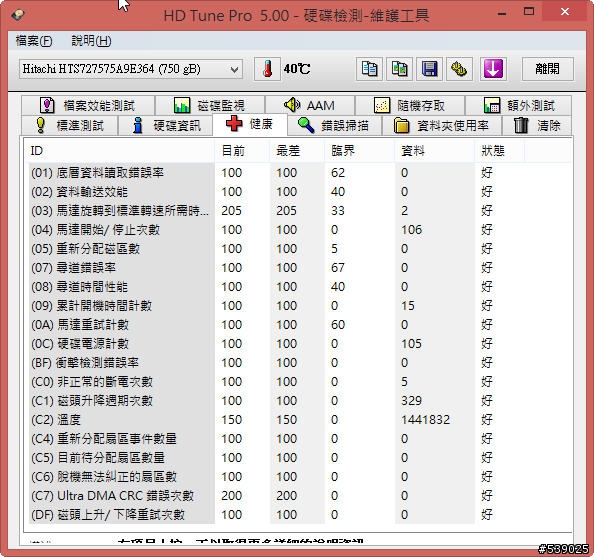Click the HD Tune app icon in title bar
The width and height of the screenshot is (594, 557).
pyautogui.click(x=18, y=15)
